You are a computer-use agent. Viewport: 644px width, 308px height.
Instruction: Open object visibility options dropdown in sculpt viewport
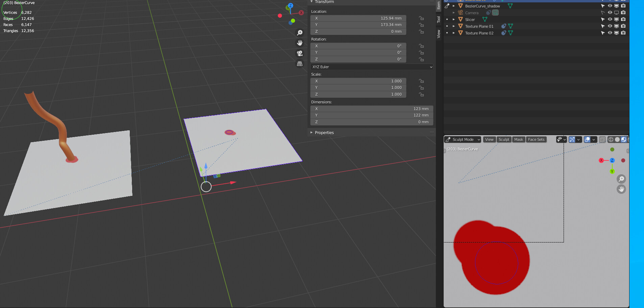561,139
